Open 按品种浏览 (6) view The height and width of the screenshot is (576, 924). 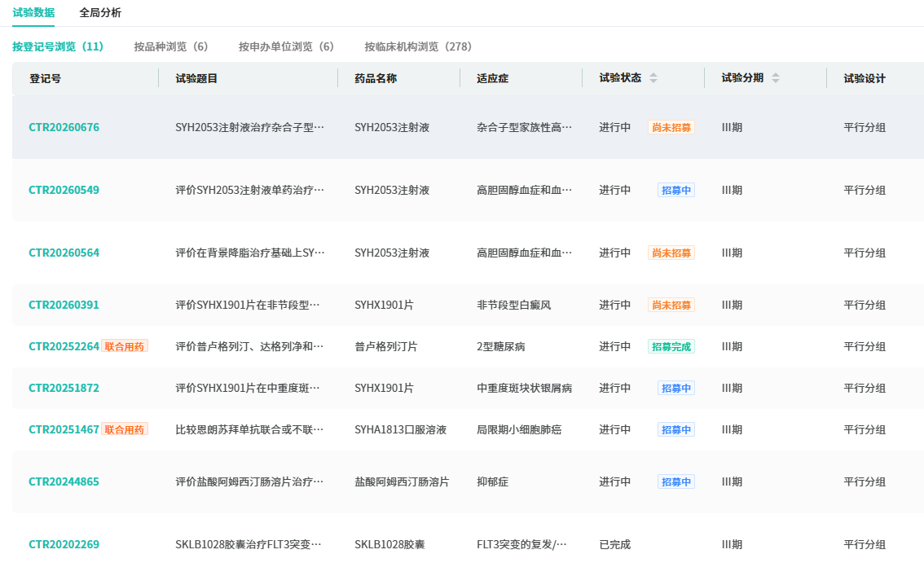tap(171, 46)
